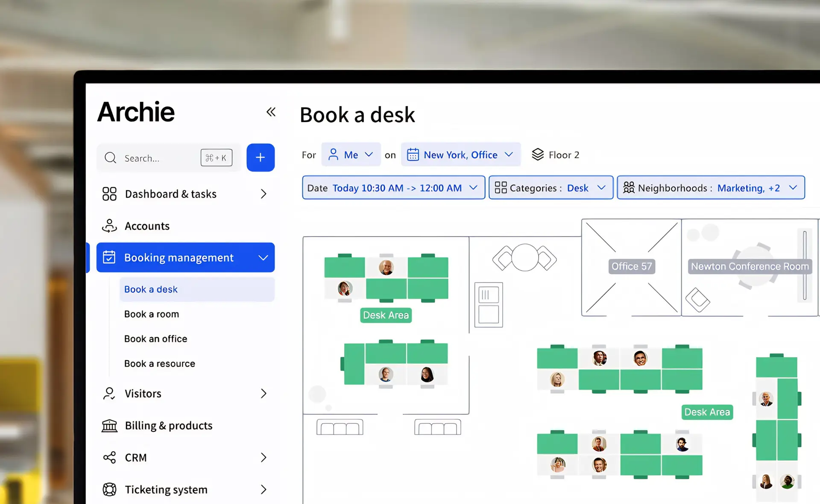Click the upper-left Desk Area label
Viewport: 820px width, 504px height.
coord(386,315)
